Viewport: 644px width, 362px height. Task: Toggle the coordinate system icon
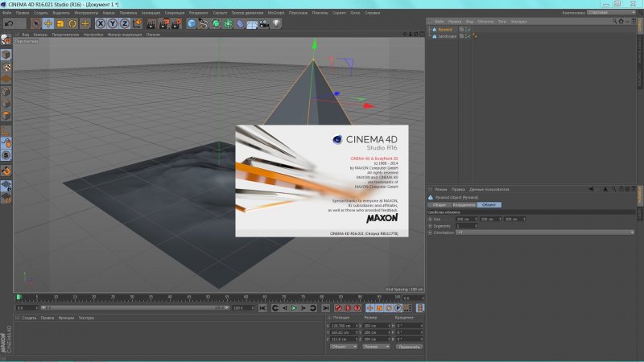coord(137,24)
